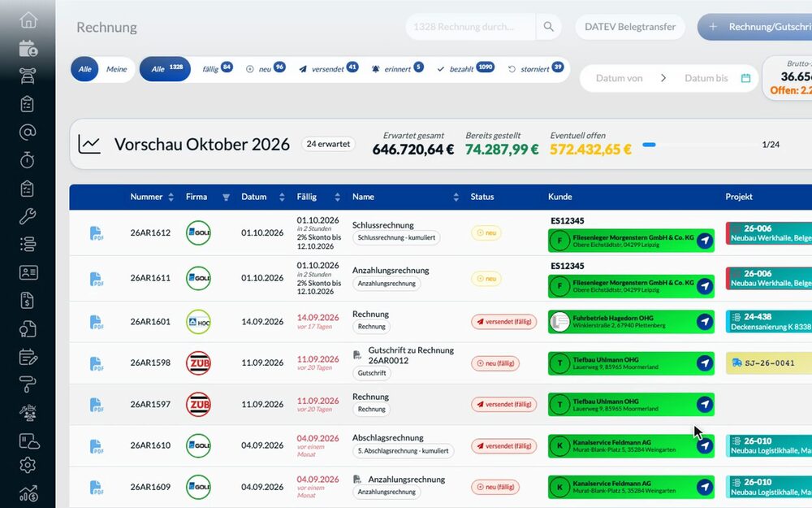
Task: Select the Alle owner toggle option
Action: 85,69
